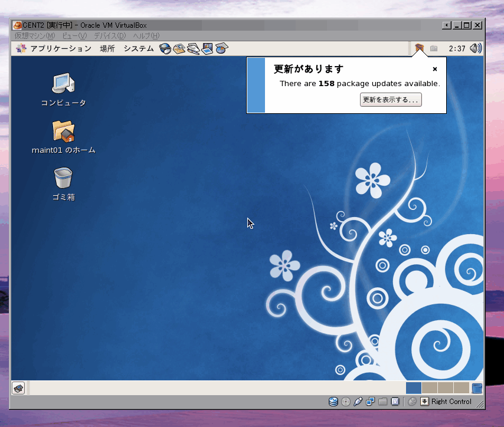
Task: Open the システム menu
Action: (x=139, y=48)
